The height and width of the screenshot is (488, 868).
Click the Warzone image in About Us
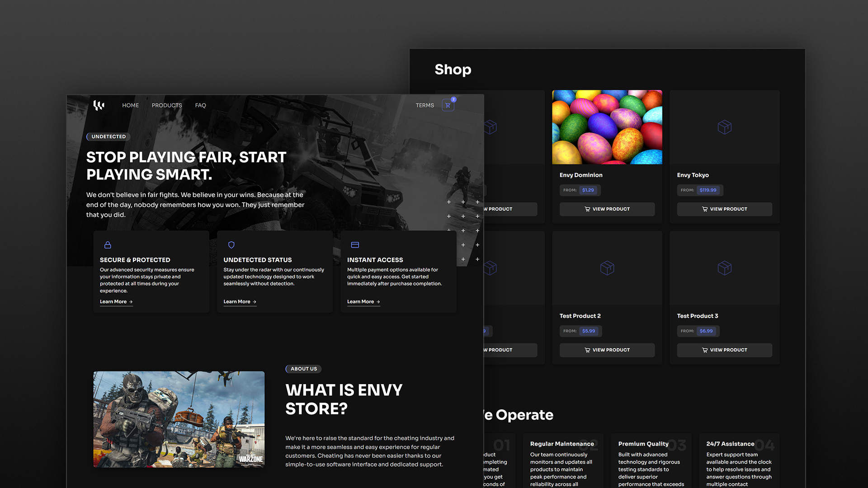(179, 419)
